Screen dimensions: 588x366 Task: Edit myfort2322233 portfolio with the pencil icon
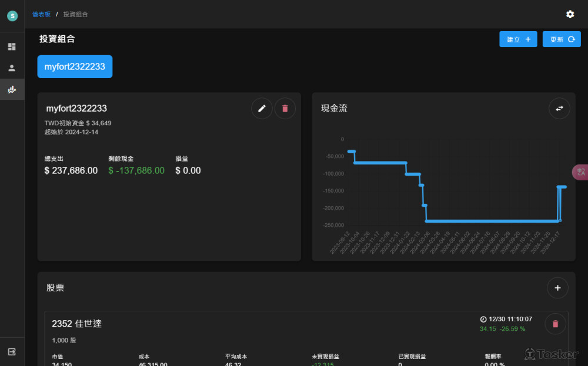262,108
